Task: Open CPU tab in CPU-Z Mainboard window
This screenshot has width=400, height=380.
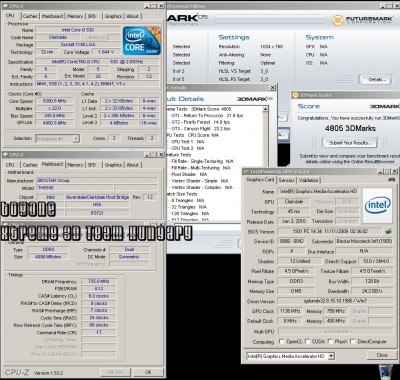Action: point(10,165)
